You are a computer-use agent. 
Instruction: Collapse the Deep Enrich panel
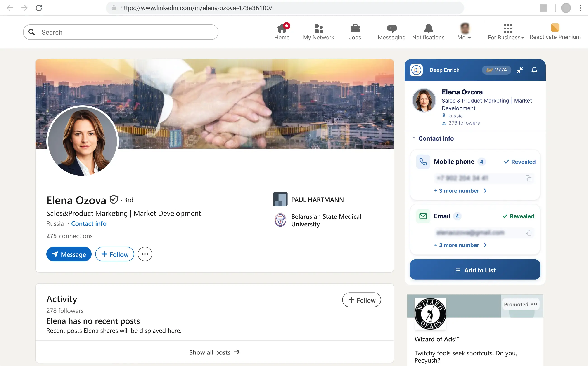[520, 70]
